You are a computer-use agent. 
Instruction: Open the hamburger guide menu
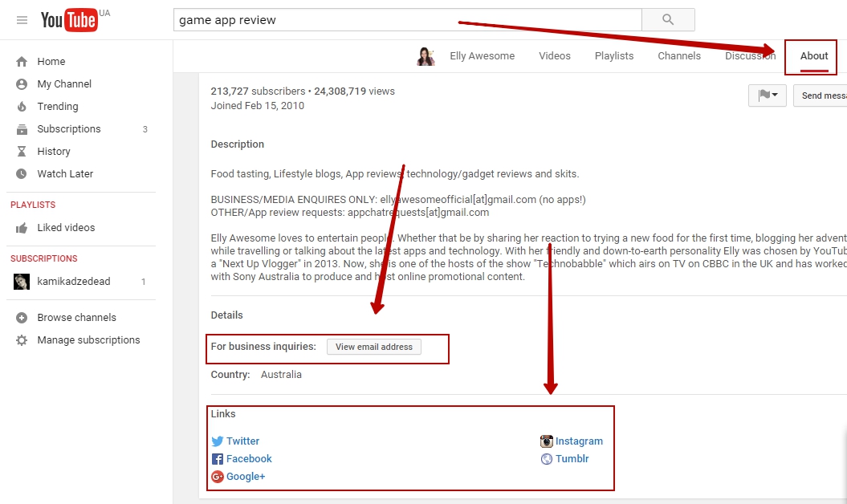(22, 20)
